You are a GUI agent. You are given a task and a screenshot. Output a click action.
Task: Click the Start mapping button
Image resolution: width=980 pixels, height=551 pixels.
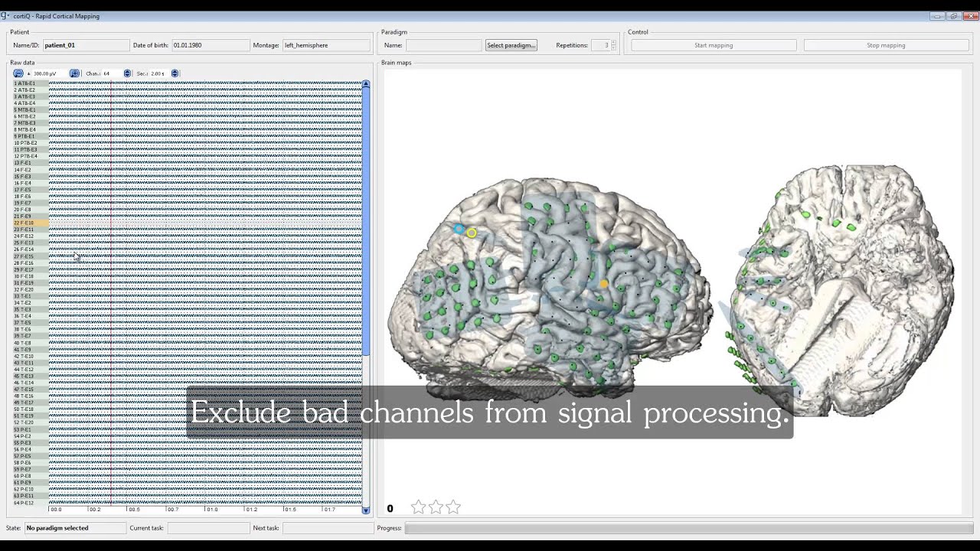coord(714,45)
